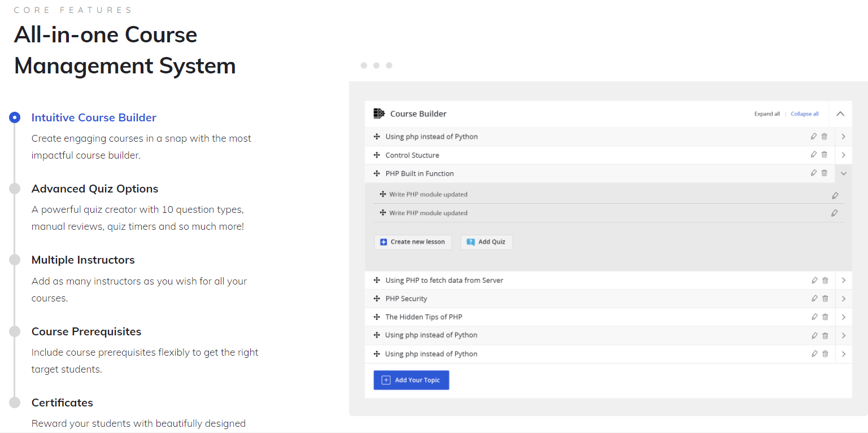This screenshot has width=868, height=433.
Task: Click the Collapse all link
Action: tap(804, 113)
